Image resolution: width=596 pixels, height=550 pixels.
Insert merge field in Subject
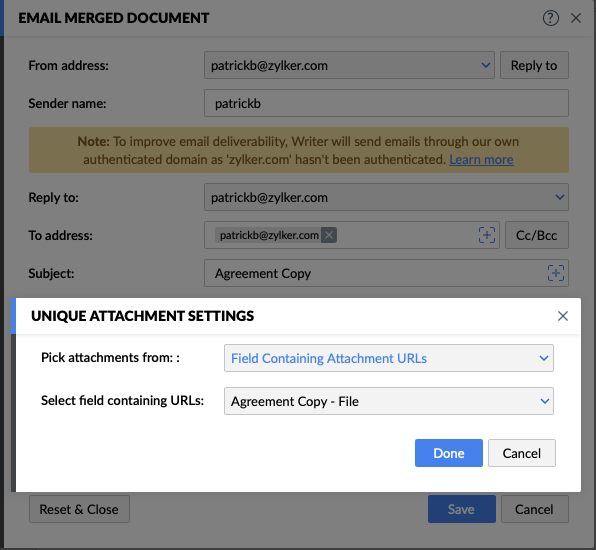(x=555, y=273)
